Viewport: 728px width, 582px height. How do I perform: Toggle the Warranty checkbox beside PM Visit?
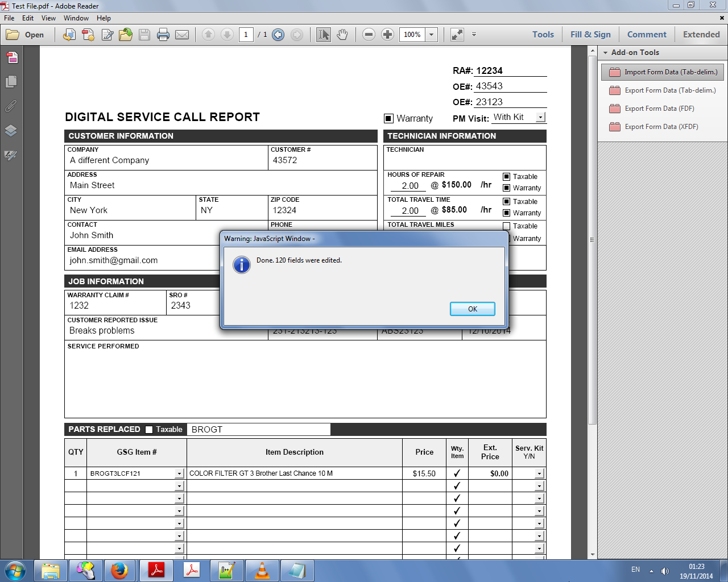tap(388, 119)
